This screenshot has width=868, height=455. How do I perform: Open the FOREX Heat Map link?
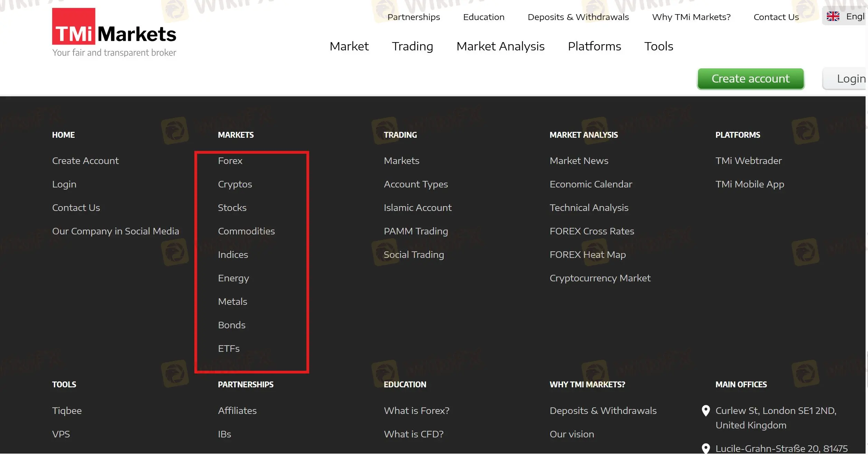588,255
